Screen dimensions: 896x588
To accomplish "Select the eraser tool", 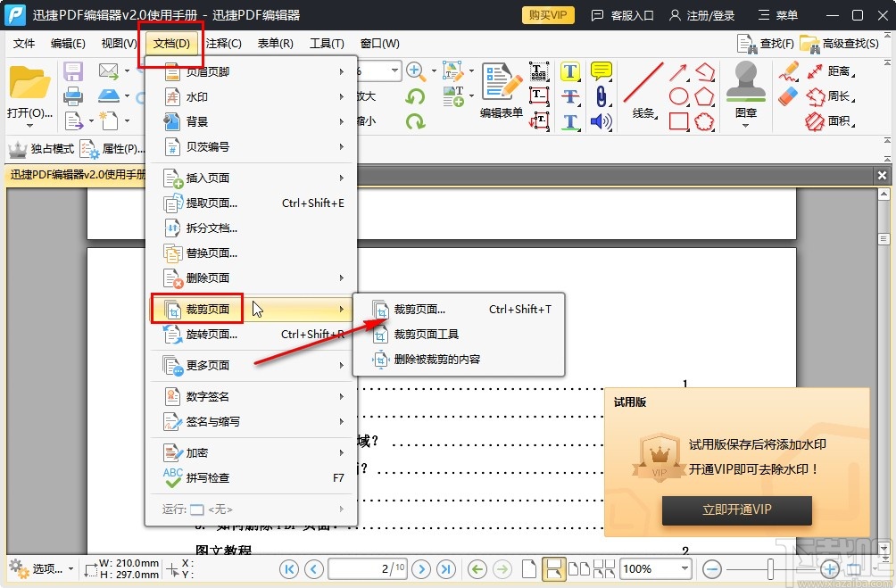I will pyautogui.click(x=789, y=95).
